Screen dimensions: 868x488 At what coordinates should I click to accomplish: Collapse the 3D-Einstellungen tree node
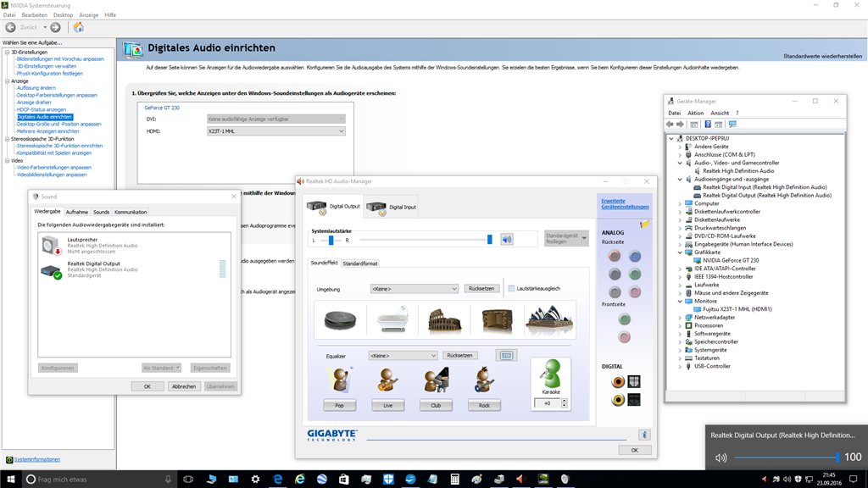coord(7,52)
